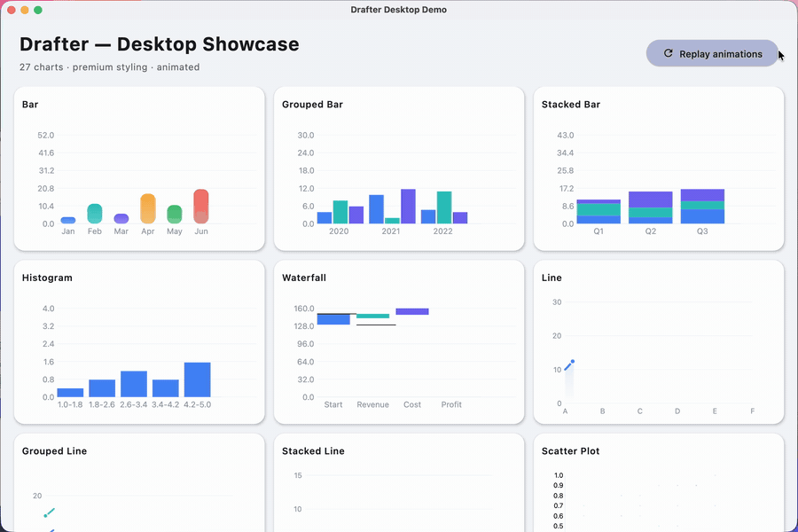Click the "Waterfall" chart title
The height and width of the screenshot is (532, 798).
pos(304,278)
